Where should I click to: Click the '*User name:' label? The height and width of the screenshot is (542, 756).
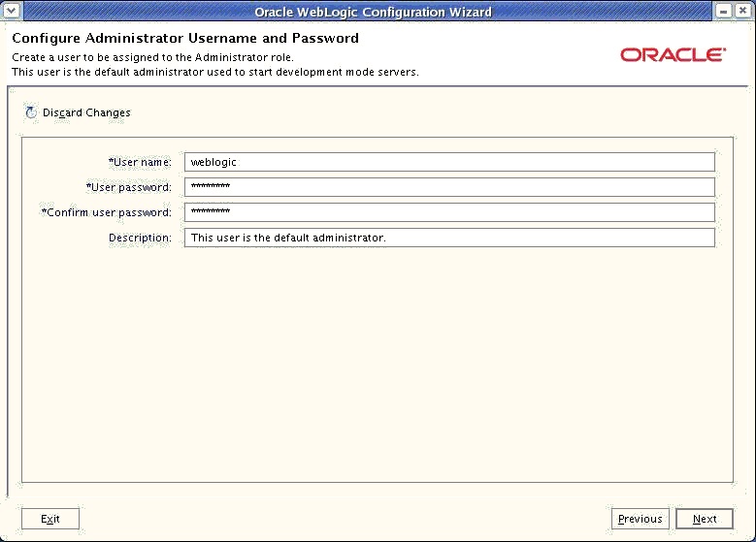coord(140,162)
